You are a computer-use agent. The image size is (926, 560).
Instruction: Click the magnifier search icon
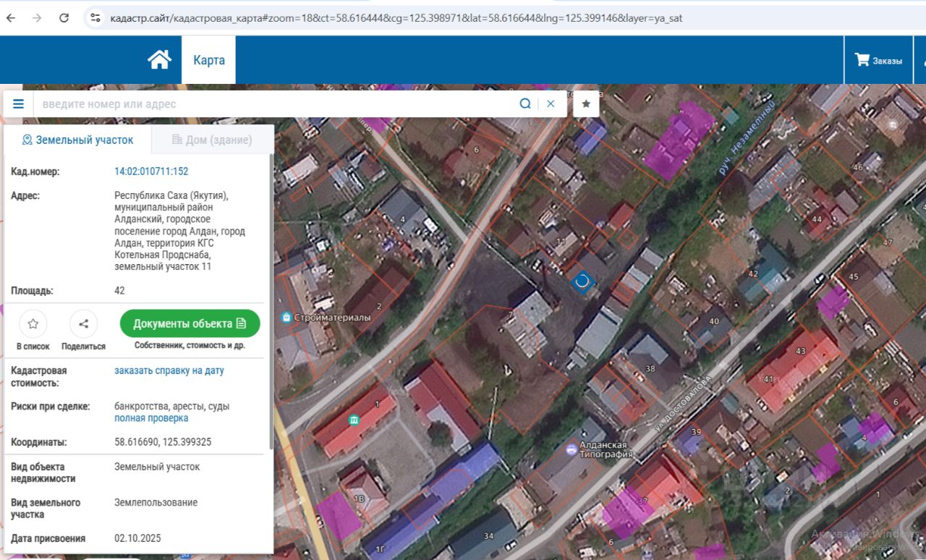[525, 103]
